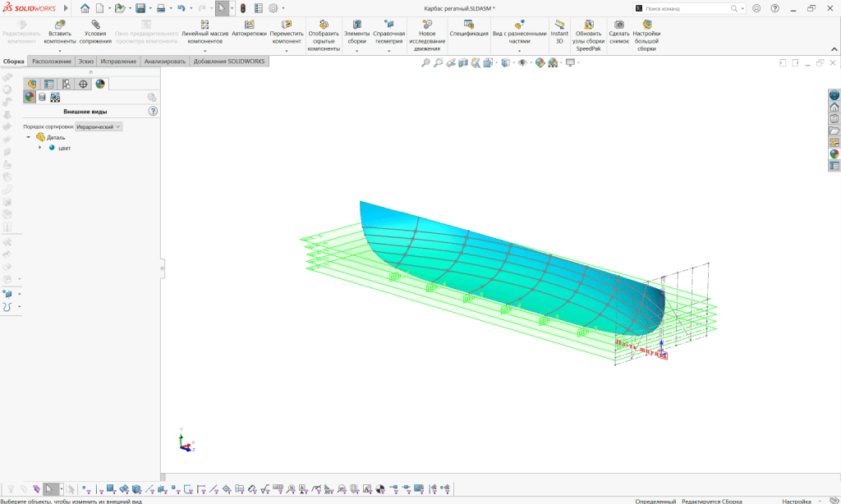Collapse the Деталь tree node
The image size is (841, 504).
pyautogui.click(x=28, y=137)
